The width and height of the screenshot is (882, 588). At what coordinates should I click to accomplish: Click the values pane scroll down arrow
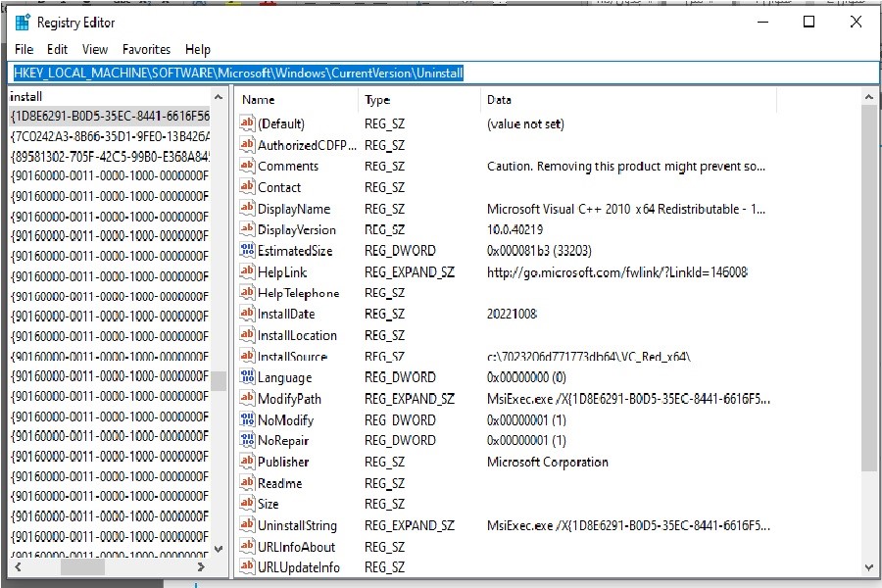click(869, 567)
